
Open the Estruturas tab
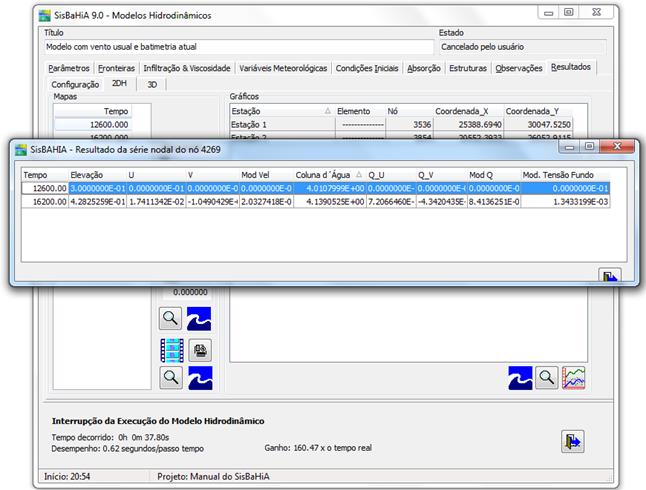pyautogui.click(x=468, y=68)
